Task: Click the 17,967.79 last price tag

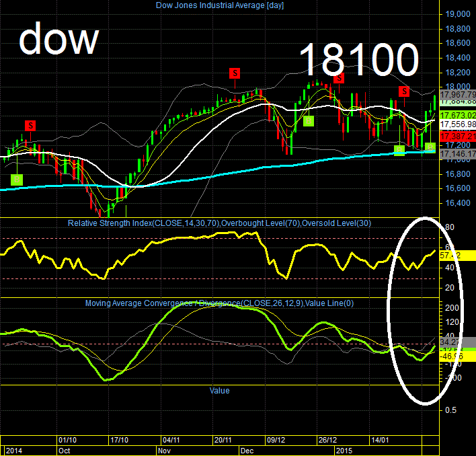Action: tap(458, 94)
